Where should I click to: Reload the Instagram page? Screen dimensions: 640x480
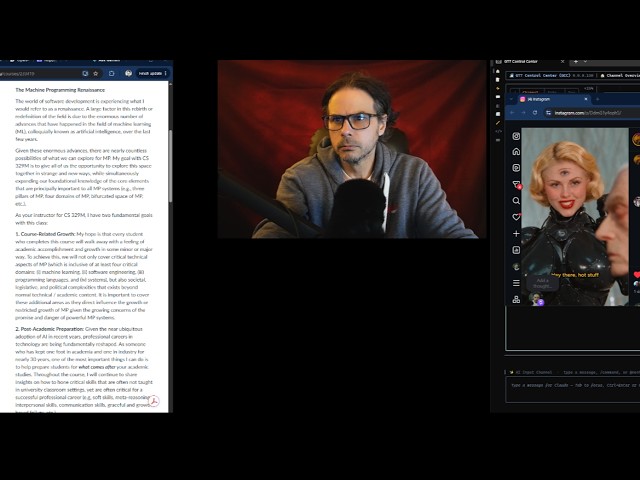(x=535, y=112)
